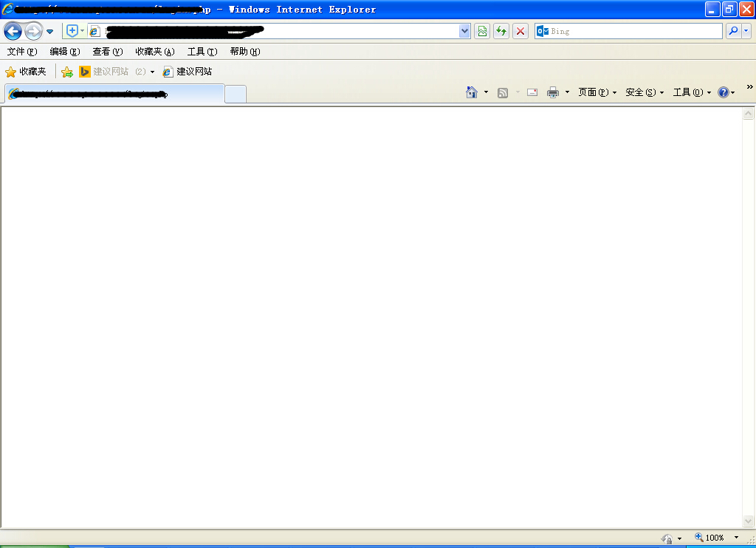Expand the 建议网站 (2) dropdown arrow
Image resolution: width=756 pixels, height=548 pixels.
(152, 72)
